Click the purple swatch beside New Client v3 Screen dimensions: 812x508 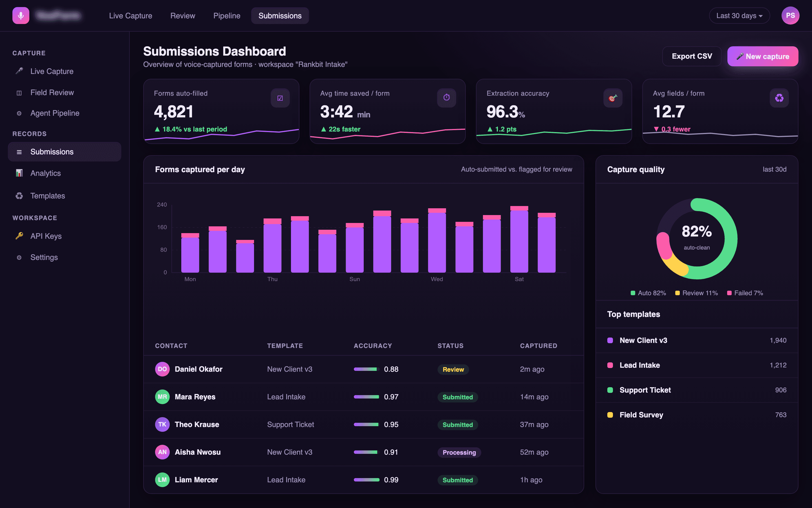pyautogui.click(x=610, y=340)
